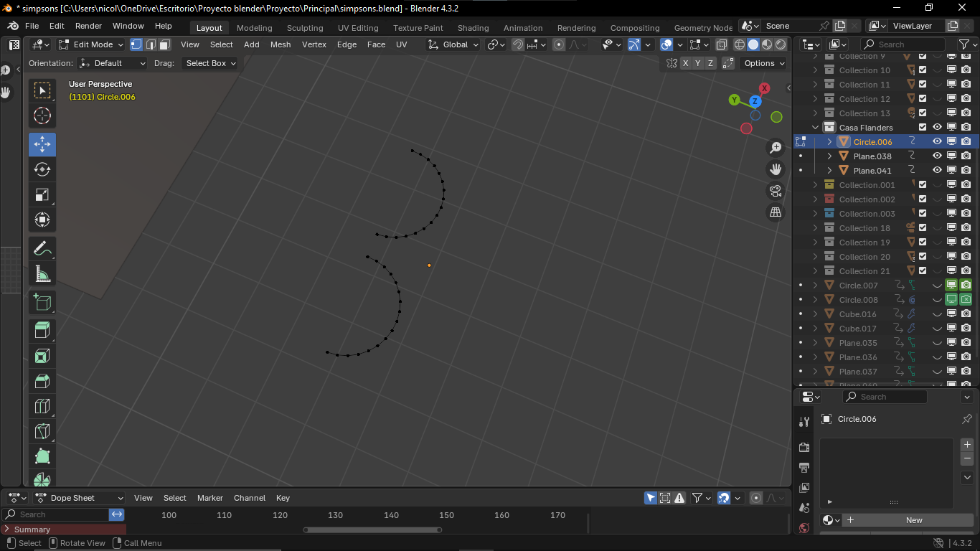Screen dimensions: 980x551
Task: Select the Inset Faces tool
Action: [x=42, y=356]
